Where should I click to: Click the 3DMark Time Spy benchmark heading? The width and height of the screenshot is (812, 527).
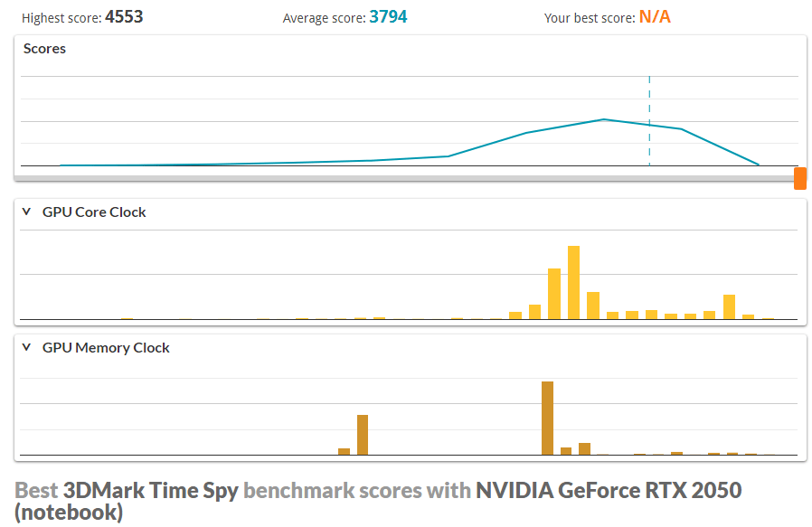coord(378,501)
